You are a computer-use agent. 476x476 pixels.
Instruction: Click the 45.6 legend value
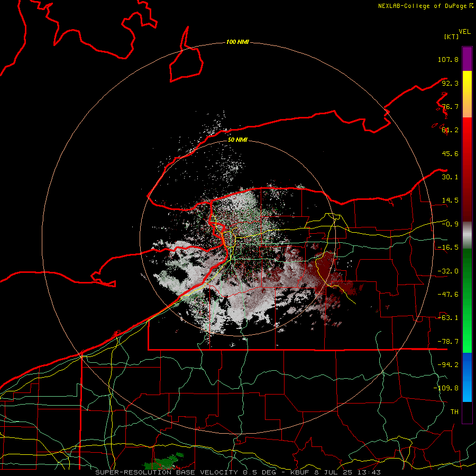tap(450, 153)
